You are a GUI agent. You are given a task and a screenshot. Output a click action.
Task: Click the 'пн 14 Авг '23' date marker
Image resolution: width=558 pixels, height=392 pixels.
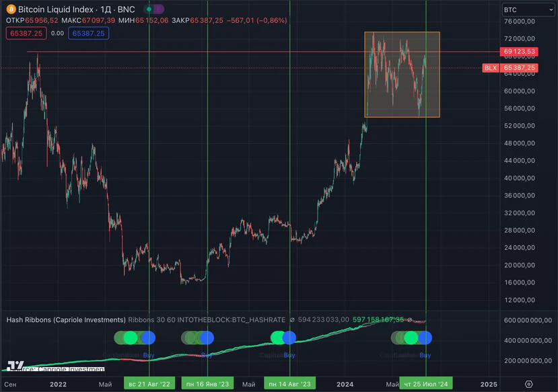click(x=289, y=384)
